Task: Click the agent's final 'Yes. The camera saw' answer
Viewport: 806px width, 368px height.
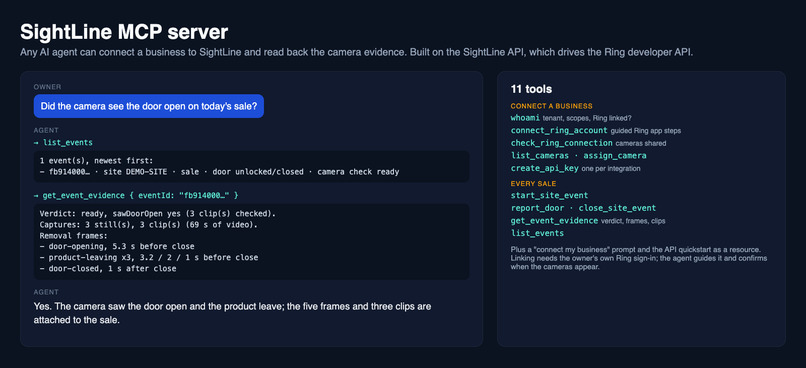Action: [x=232, y=313]
